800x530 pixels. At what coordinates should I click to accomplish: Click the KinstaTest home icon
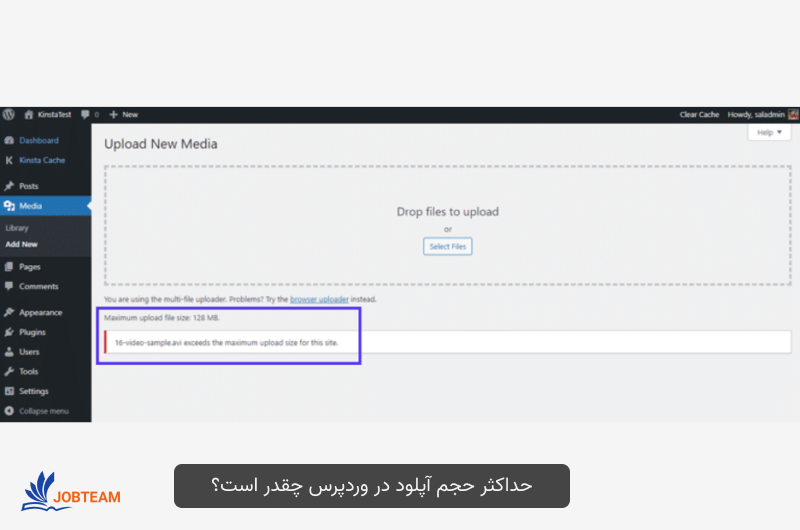[x=29, y=114]
